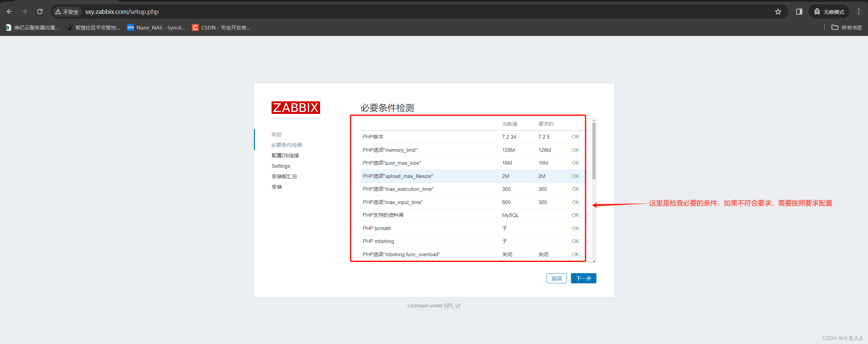Open Chrome three-dot menu
Image resolution: width=868 pixels, height=344 pixels.
click(859, 12)
